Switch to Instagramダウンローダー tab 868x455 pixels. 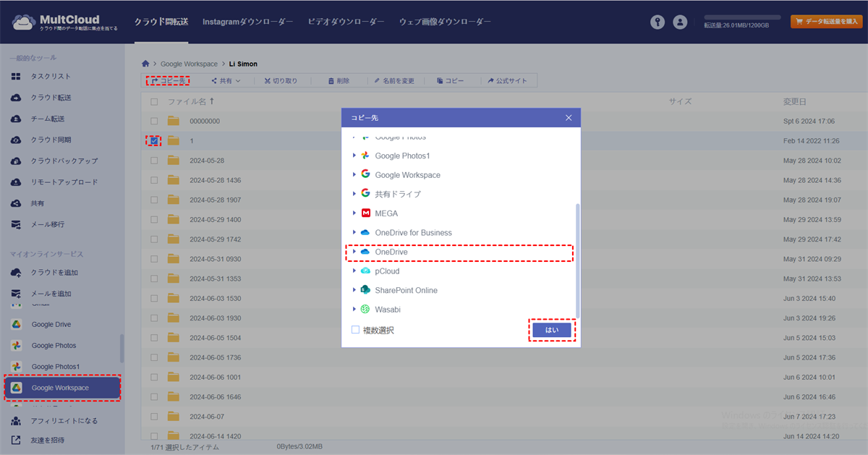(247, 22)
